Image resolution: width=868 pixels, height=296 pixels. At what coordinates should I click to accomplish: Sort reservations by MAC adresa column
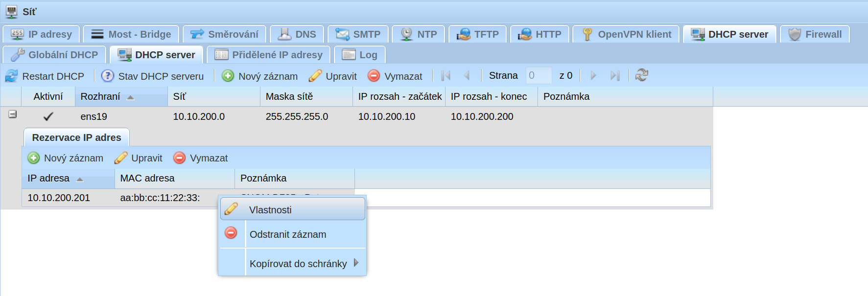point(175,178)
